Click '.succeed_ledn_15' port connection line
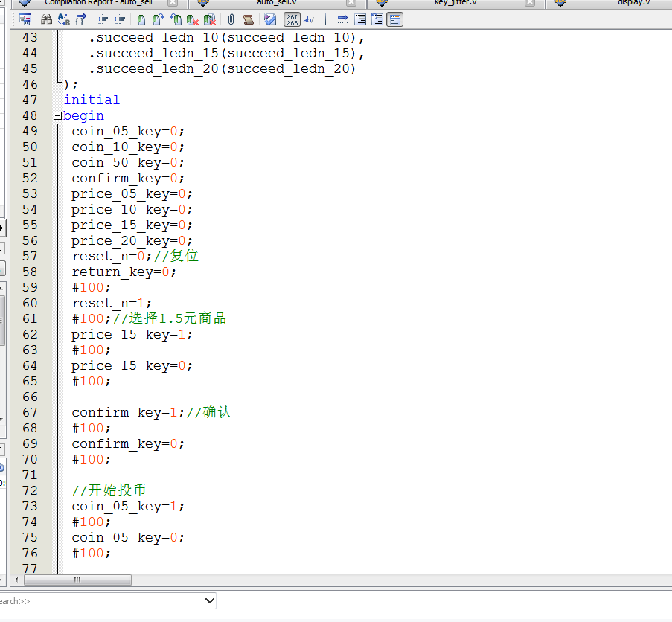The width and height of the screenshot is (672, 622). pyautogui.click(x=226, y=53)
